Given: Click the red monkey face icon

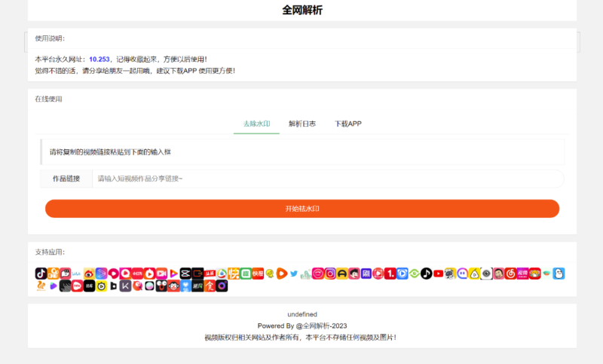Looking at the screenshot, I should point(173,286).
